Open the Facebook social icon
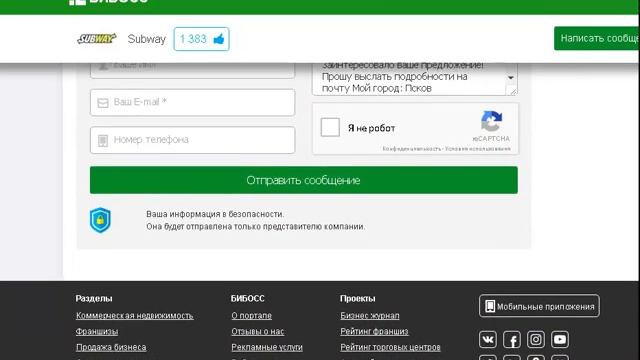 (x=512, y=340)
